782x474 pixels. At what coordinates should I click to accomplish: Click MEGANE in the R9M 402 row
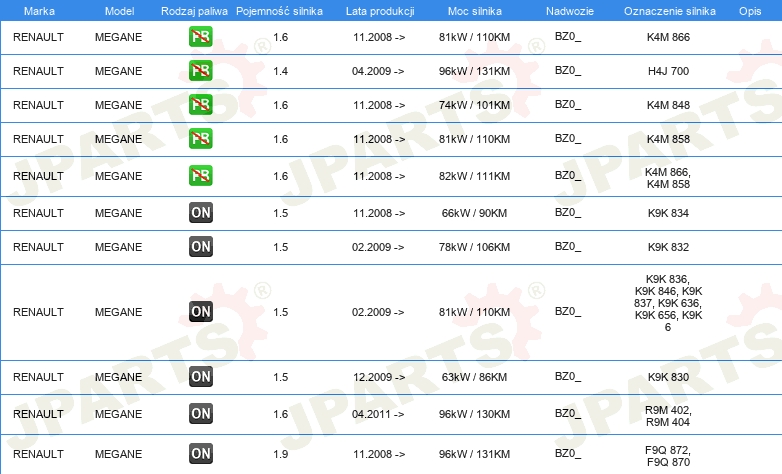[119, 414]
